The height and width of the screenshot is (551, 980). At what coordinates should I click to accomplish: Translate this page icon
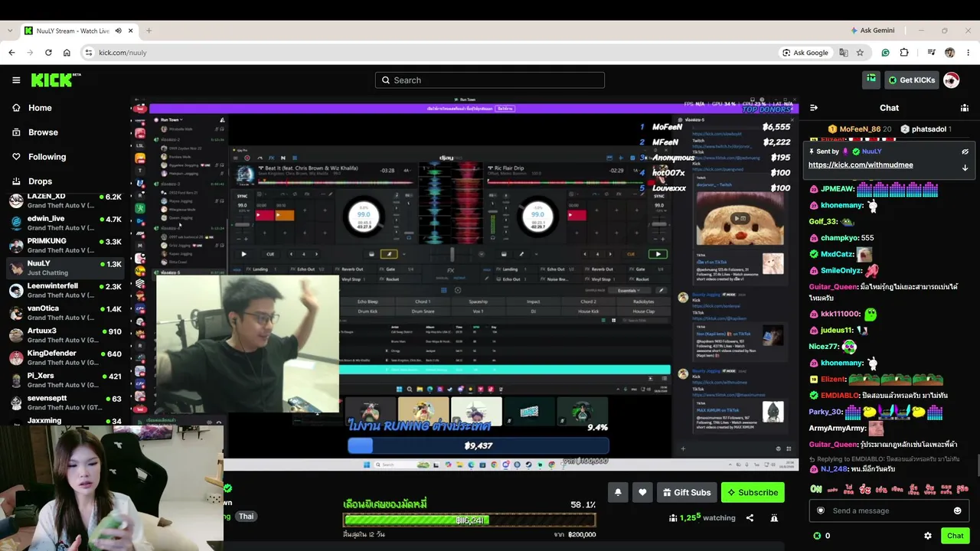click(x=844, y=53)
